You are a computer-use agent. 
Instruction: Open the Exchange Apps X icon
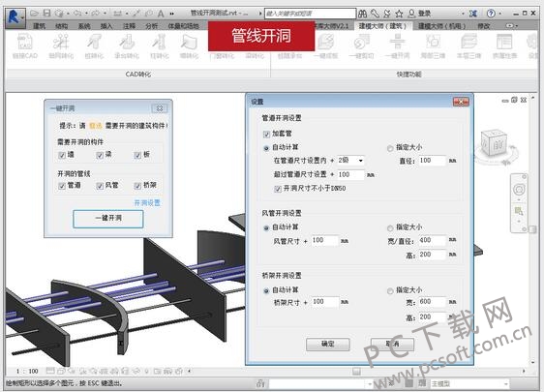pos(473,14)
